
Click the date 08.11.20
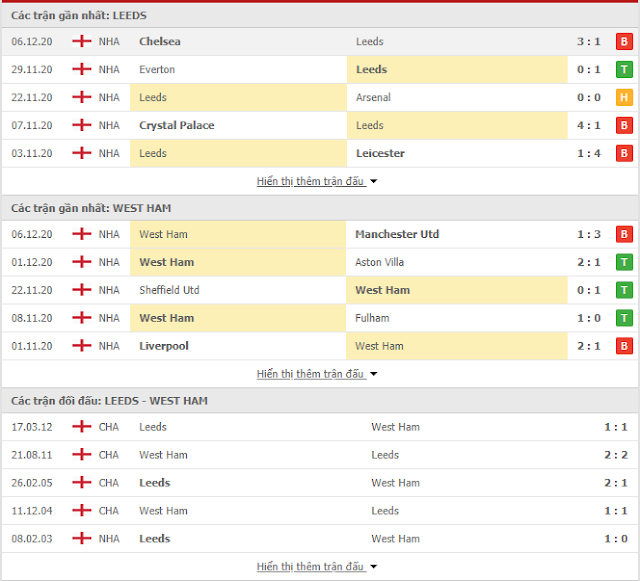(x=32, y=318)
